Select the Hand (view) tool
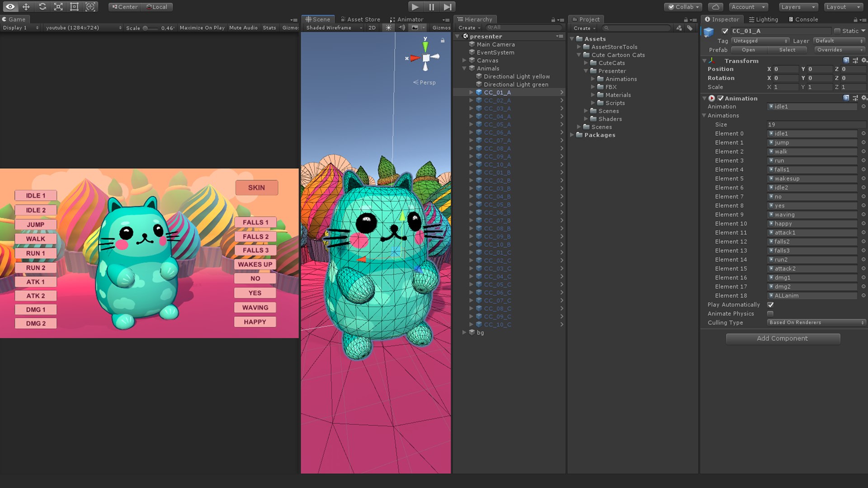 coord(10,7)
